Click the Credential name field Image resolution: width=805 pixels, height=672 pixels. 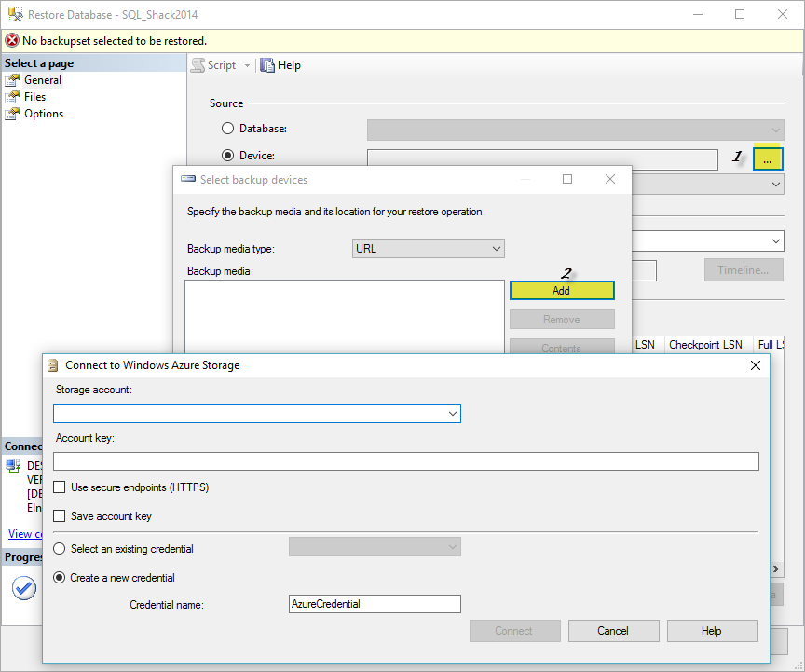[375, 604]
